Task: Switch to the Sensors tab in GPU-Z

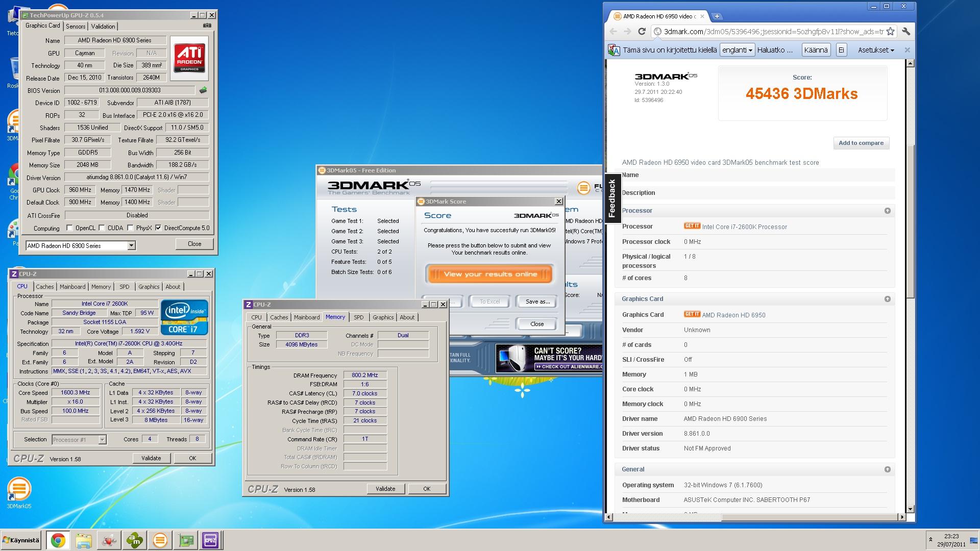Action: click(76, 27)
